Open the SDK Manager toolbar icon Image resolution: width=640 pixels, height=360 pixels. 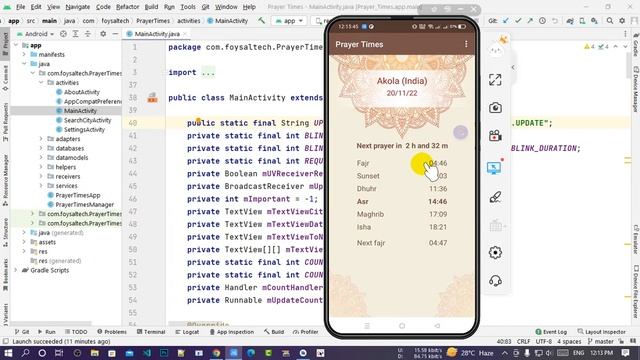[594, 21]
